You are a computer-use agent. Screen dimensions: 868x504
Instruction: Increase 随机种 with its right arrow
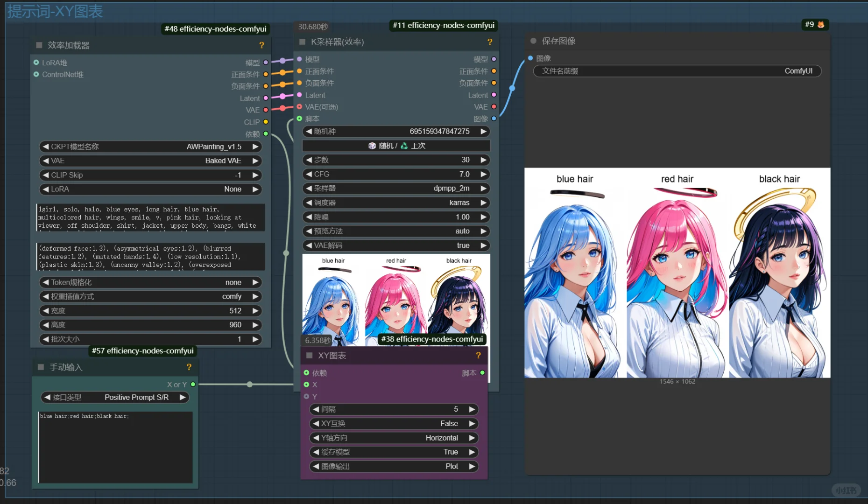coord(484,132)
